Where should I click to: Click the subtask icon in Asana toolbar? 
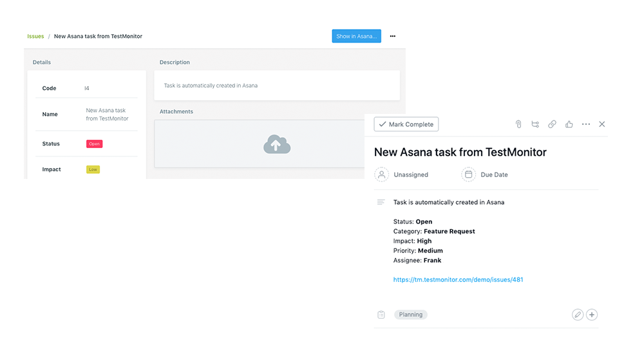pyautogui.click(x=535, y=124)
